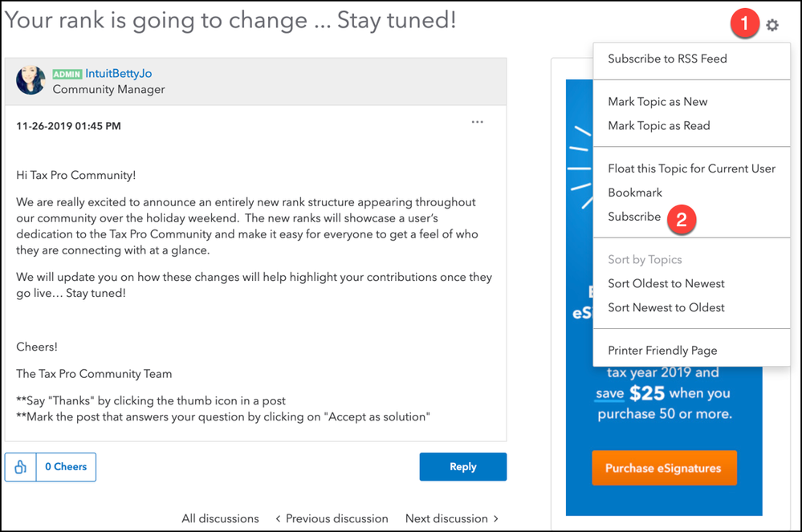Navigate to the Next discussion
Viewport: 802px width, 532px height.
452,518
